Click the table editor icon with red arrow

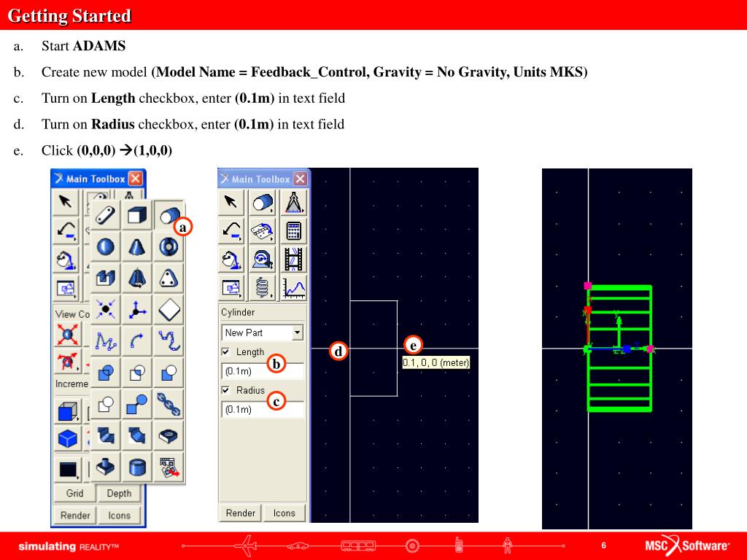(169, 467)
